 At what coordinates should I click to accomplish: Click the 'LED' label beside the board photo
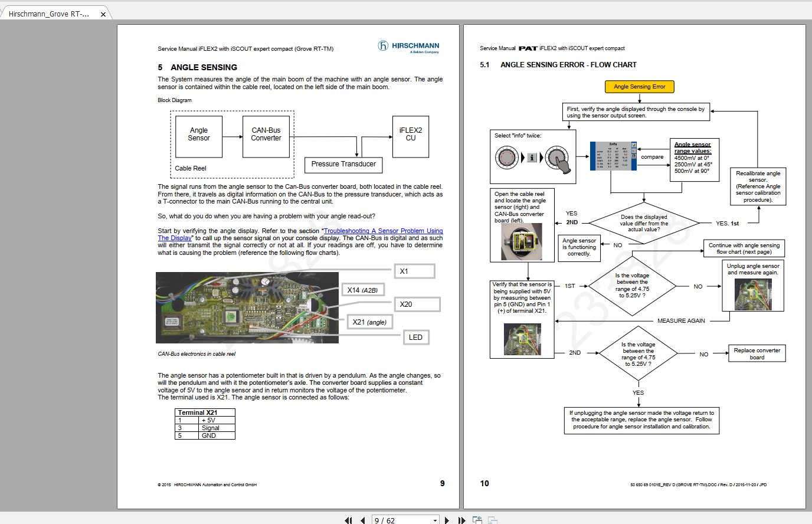coord(416,338)
